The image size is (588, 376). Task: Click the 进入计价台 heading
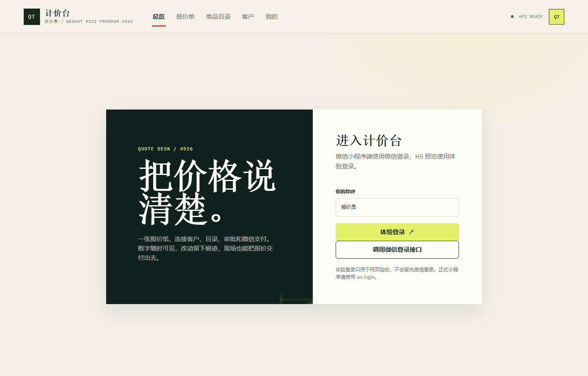click(x=369, y=140)
